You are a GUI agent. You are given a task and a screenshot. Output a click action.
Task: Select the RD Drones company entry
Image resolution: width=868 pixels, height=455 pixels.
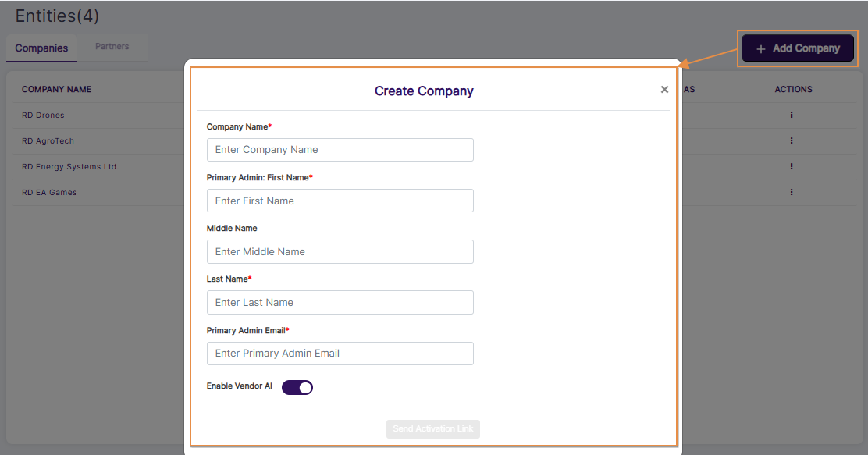tap(43, 115)
